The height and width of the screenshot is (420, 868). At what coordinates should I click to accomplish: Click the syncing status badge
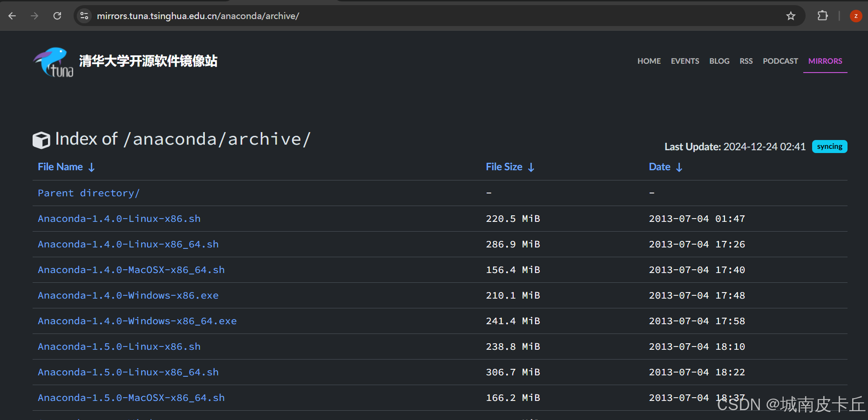point(829,147)
